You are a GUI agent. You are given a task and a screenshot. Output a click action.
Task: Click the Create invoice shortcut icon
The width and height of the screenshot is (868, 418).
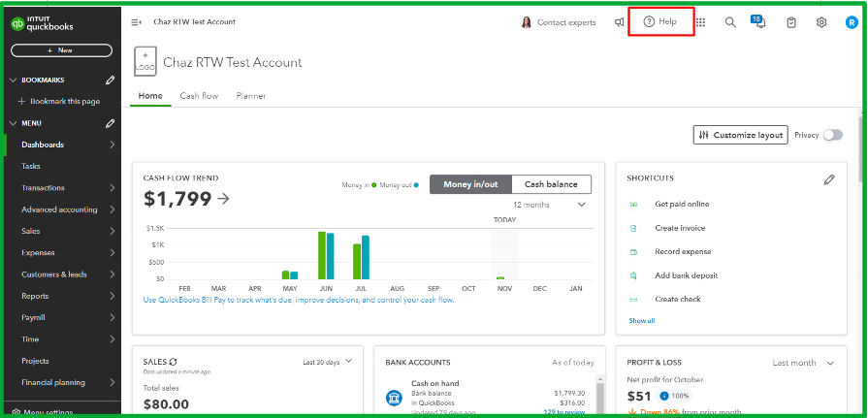click(634, 228)
